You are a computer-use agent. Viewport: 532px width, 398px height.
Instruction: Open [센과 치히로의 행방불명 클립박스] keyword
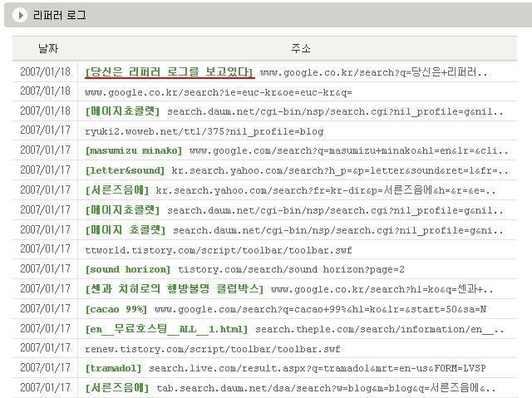tap(175, 289)
